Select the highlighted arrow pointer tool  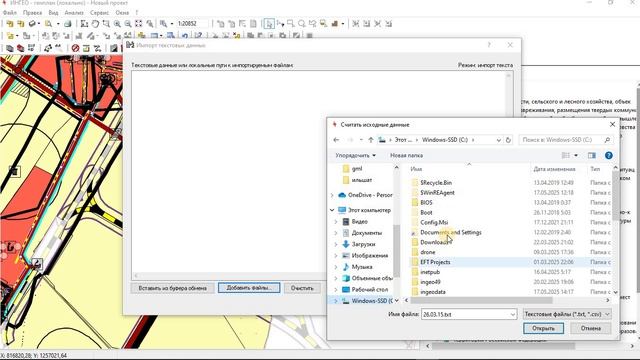coord(269,24)
